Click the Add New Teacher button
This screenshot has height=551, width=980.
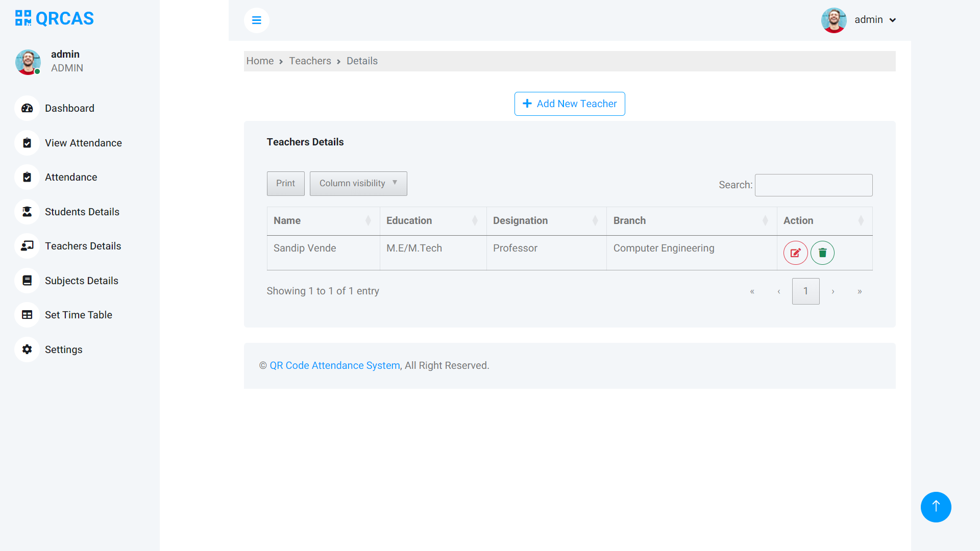pyautogui.click(x=569, y=104)
